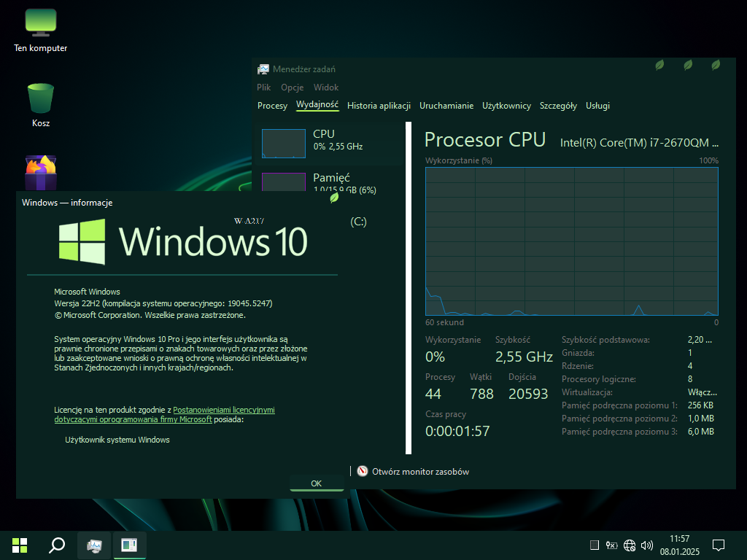
Task: Click the Windows Start button
Action: coord(20,545)
